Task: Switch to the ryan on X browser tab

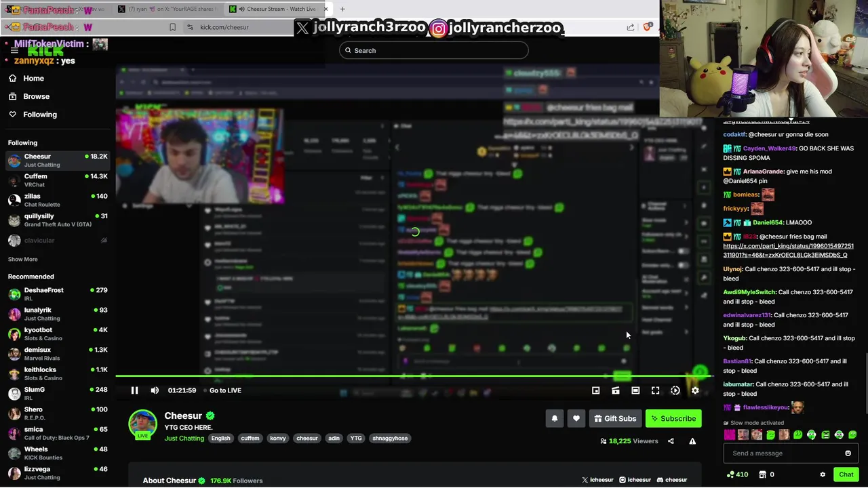Action: [x=167, y=9]
